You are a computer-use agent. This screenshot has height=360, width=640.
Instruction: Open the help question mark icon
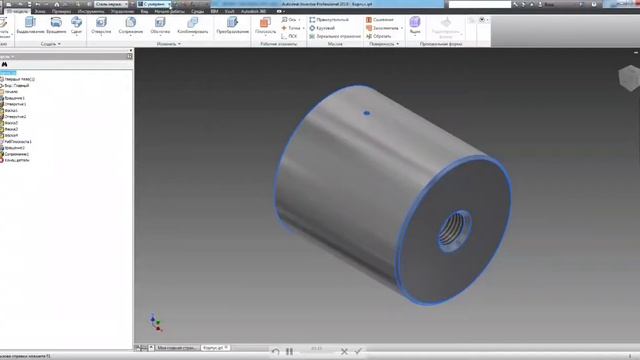pyautogui.click(x=594, y=4)
